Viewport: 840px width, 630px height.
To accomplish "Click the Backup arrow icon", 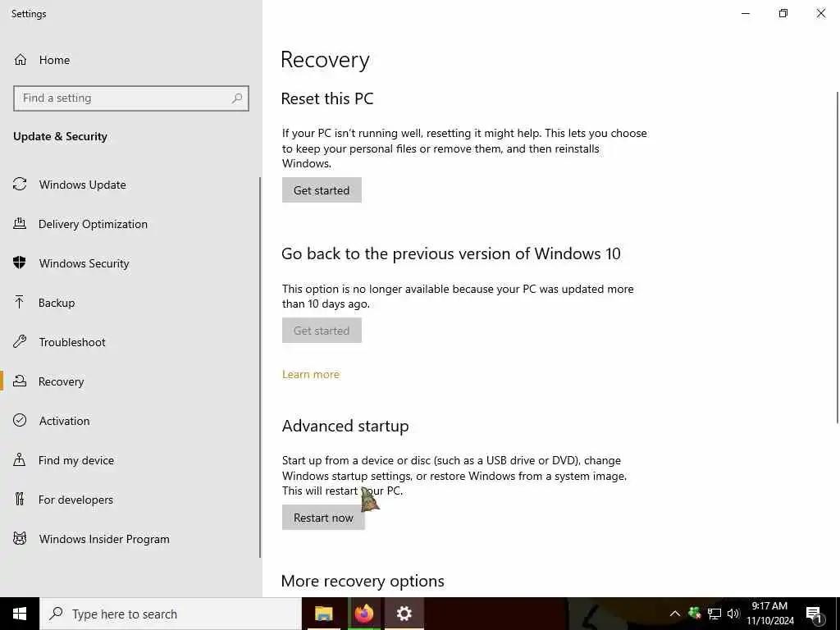I will tap(20, 302).
